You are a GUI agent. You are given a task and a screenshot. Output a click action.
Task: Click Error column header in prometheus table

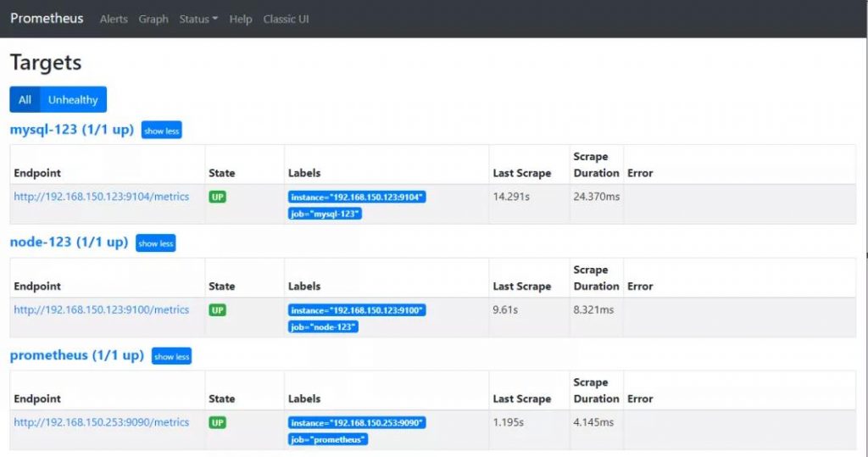640,398
